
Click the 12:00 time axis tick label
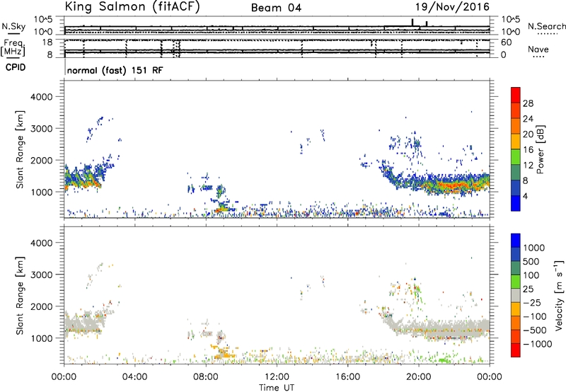click(277, 377)
